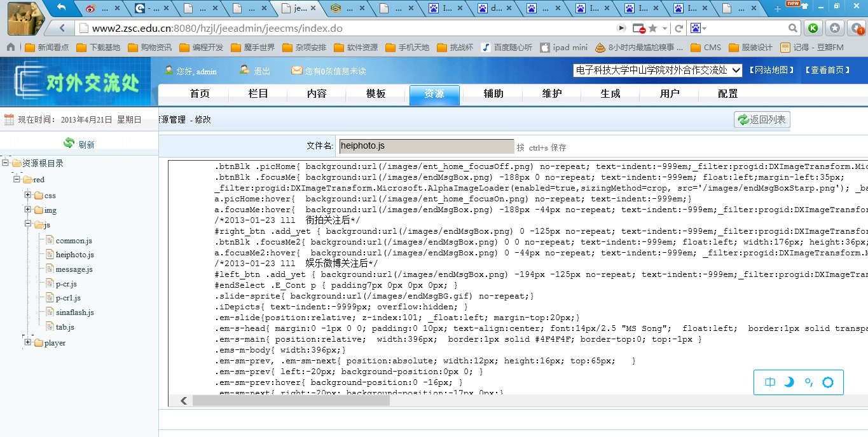This screenshot has height=437, width=868.
Task: Switch to the 模板 menu tab
Action: tap(376, 94)
